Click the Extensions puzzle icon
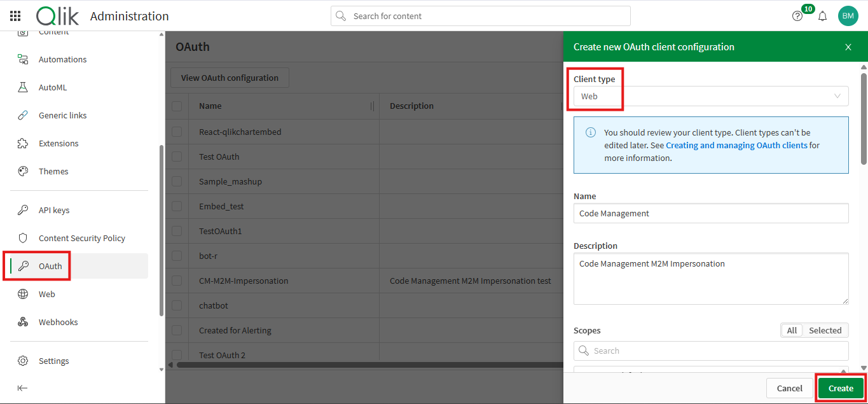The height and width of the screenshot is (404, 868). click(x=23, y=143)
